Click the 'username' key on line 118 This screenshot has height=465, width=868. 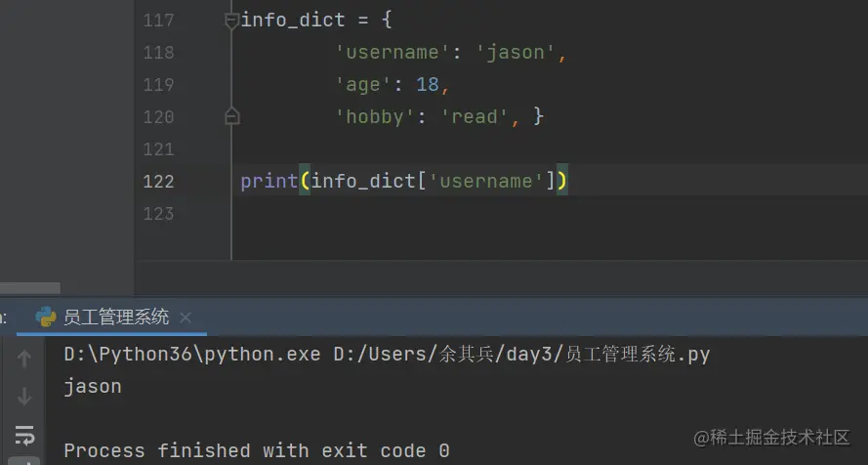tap(392, 53)
